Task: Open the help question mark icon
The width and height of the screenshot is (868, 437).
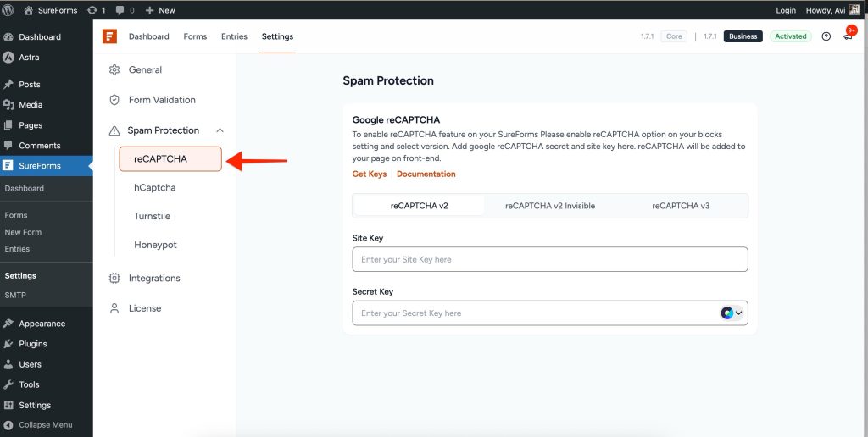Action: click(826, 36)
